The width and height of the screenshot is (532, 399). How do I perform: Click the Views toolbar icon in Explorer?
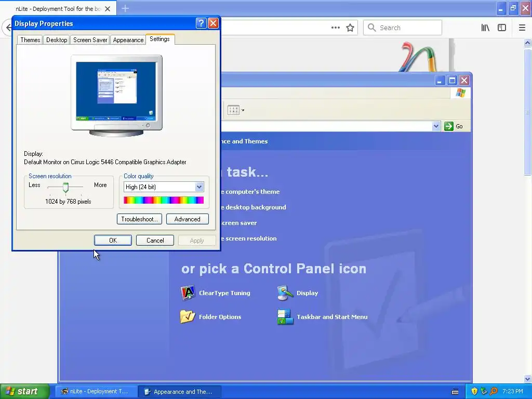tap(233, 110)
